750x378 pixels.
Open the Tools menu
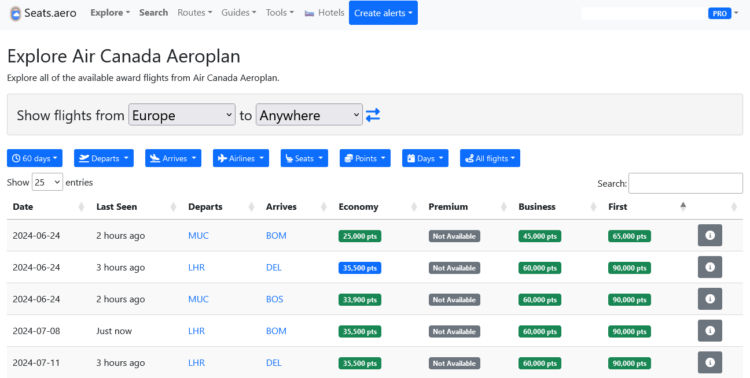(x=280, y=13)
